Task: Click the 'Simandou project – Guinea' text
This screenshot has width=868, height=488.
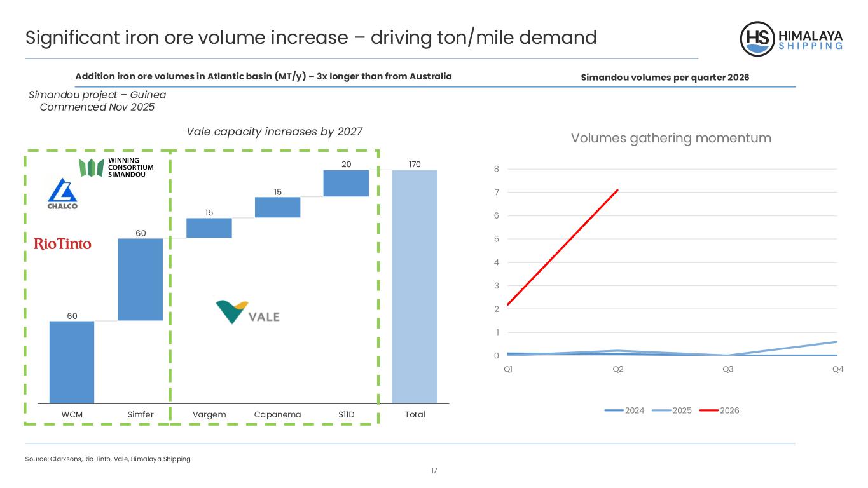Action: [x=97, y=95]
